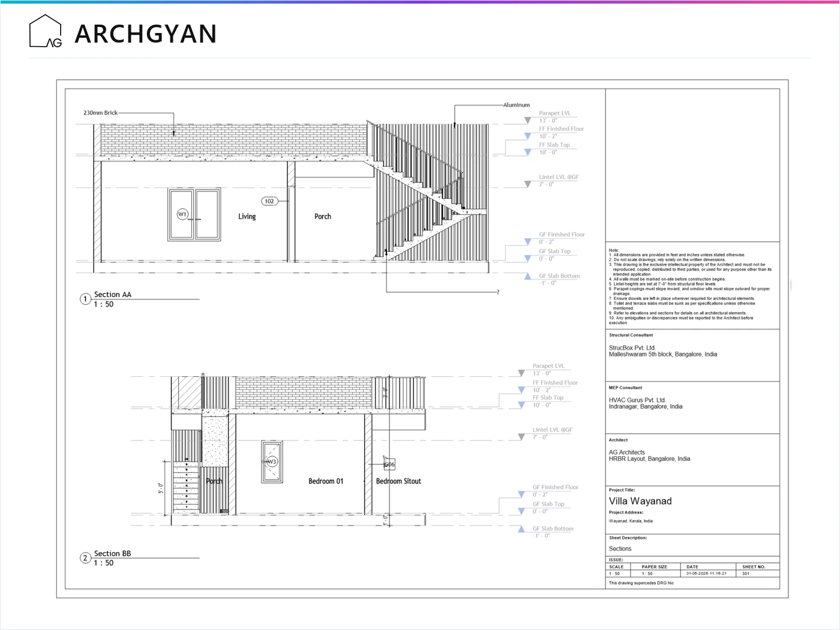Select "Lintel LVL @GF" level in Section AA
The height and width of the screenshot is (630, 840).
(559, 177)
